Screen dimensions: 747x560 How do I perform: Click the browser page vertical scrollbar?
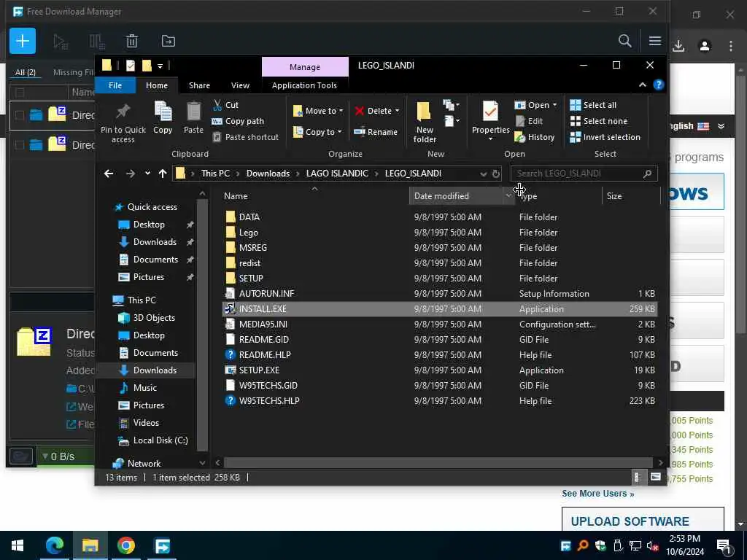(741, 205)
